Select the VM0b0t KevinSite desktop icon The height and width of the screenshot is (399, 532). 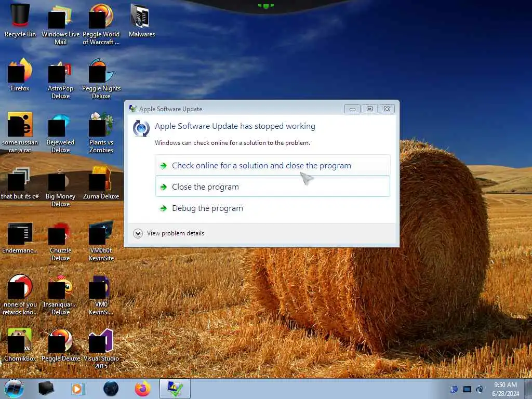pos(101,240)
